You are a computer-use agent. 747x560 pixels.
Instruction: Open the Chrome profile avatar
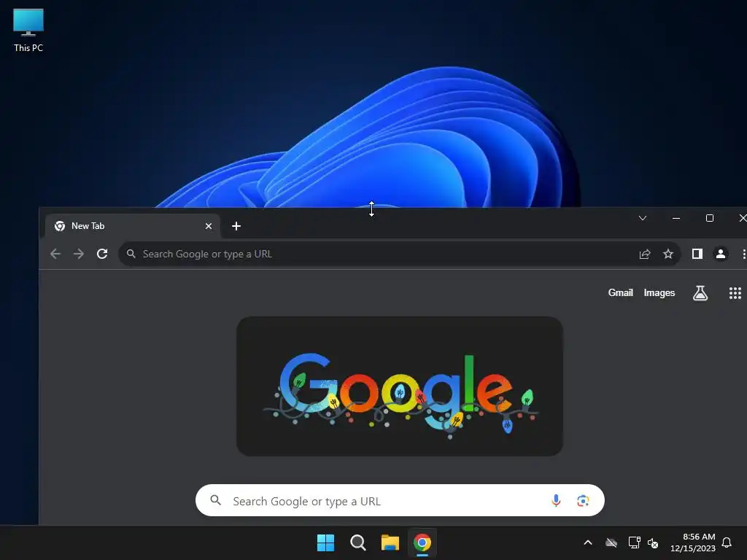click(x=721, y=254)
